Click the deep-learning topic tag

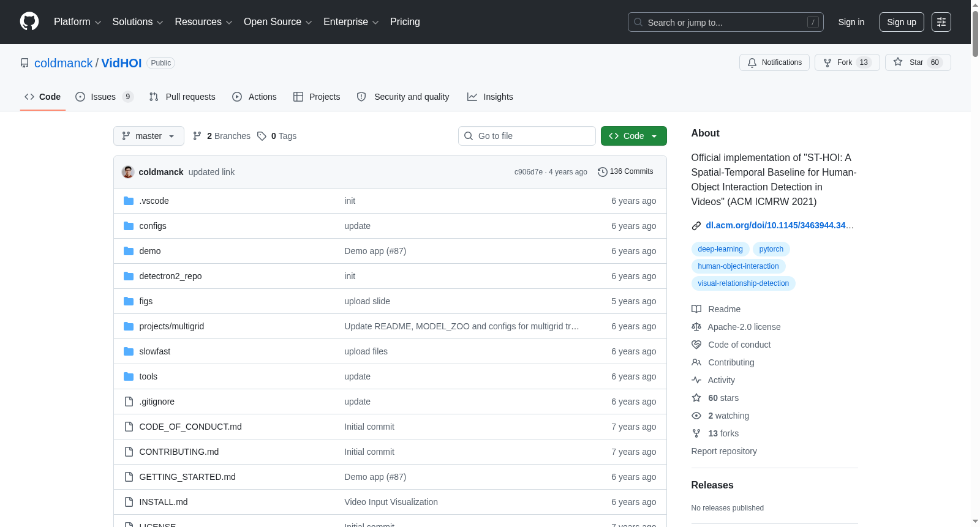[x=720, y=249]
